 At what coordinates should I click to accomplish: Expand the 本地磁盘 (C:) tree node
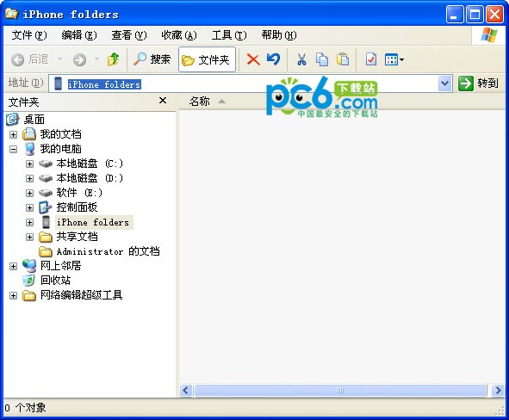[29, 164]
